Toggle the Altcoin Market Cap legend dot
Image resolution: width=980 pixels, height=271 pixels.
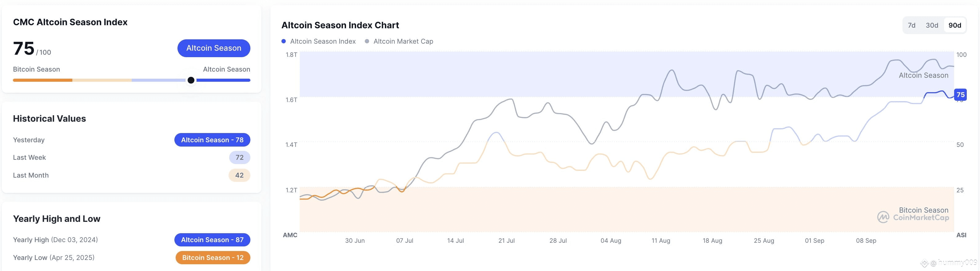[367, 41]
